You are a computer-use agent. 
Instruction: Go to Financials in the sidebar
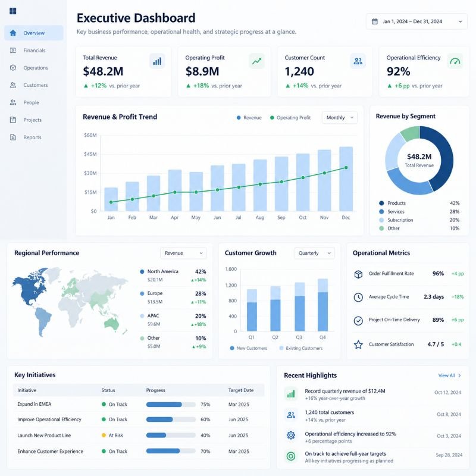pyautogui.click(x=34, y=51)
